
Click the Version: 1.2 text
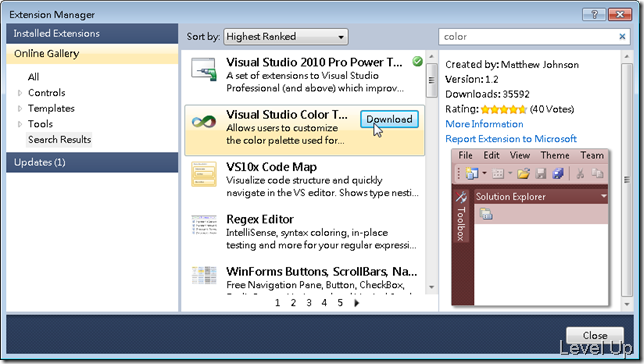click(472, 79)
